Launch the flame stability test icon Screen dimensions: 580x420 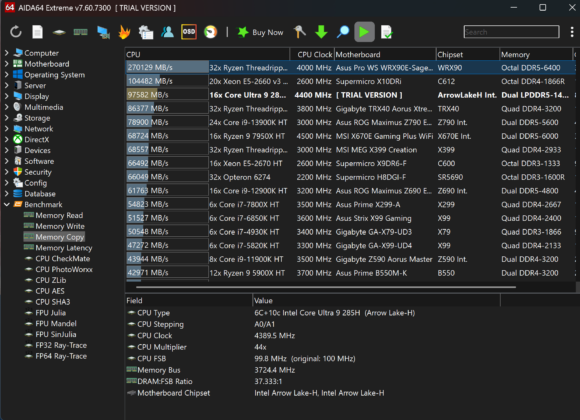click(124, 32)
